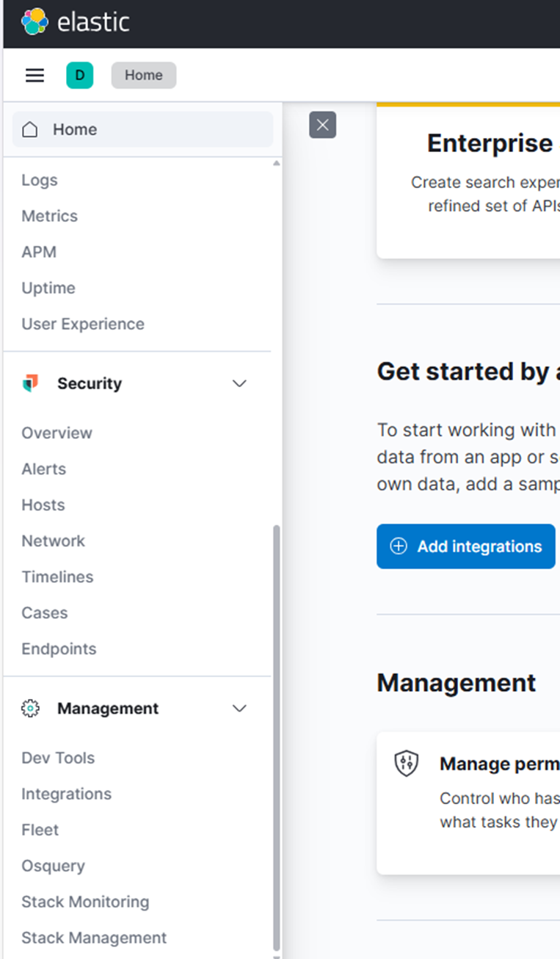
Task: Close the panel with X button
Action: point(323,125)
